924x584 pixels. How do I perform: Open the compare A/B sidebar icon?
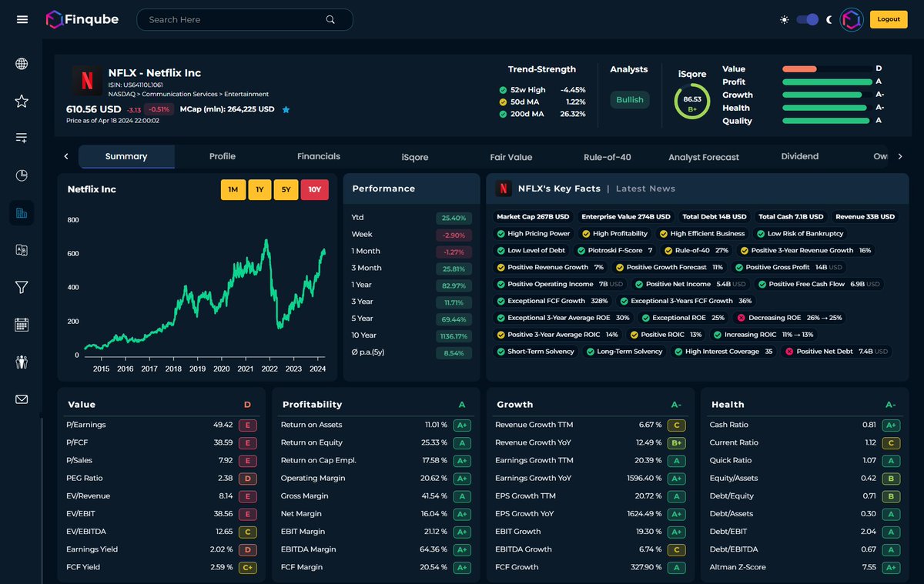click(22, 250)
